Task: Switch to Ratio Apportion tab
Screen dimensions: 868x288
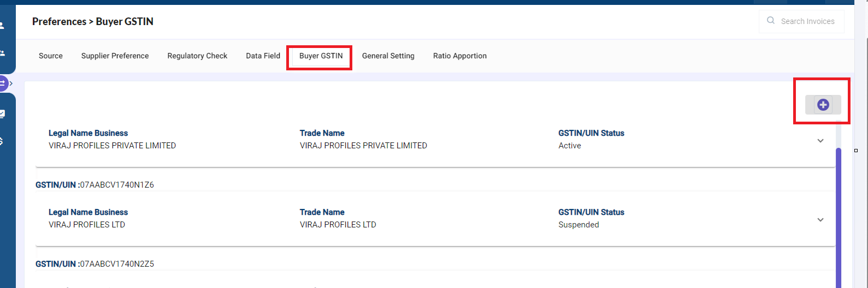Action: [459, 56]
